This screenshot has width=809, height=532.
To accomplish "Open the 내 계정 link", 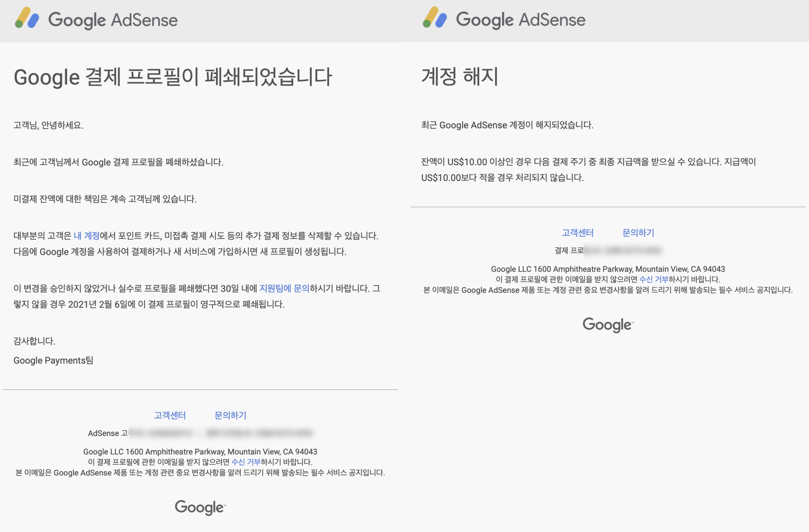I will point(87,236).
